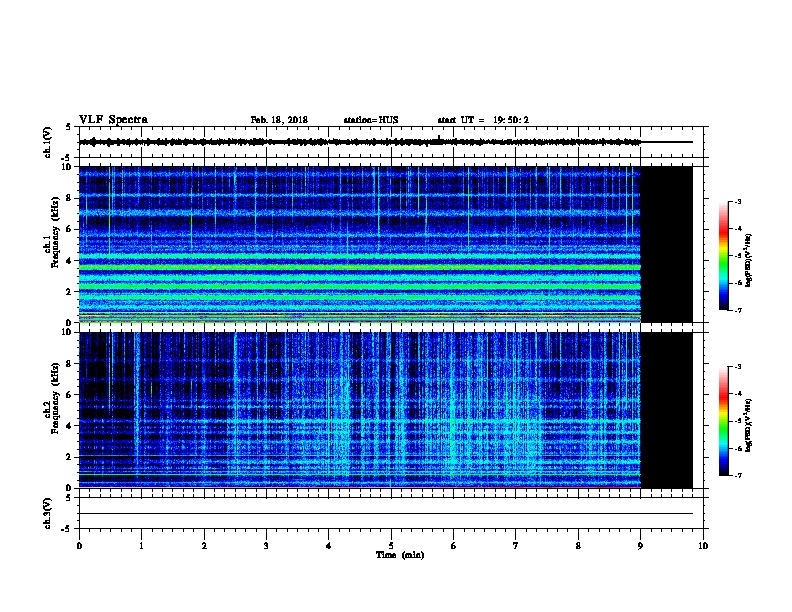Click the ch.2 "Frequency (kHz)" axis label

55,398
